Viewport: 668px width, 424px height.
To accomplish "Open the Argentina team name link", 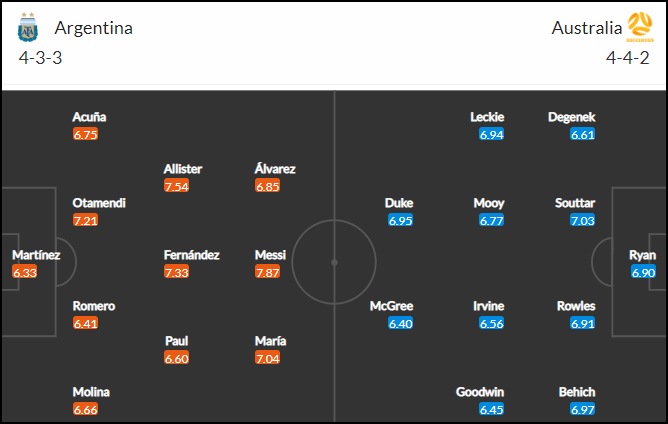I will click(x=93, y=28).
